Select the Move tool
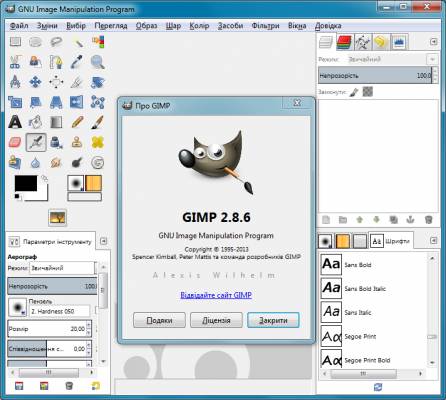This screenshot has height=400, width=446. (x=35, y=82)
